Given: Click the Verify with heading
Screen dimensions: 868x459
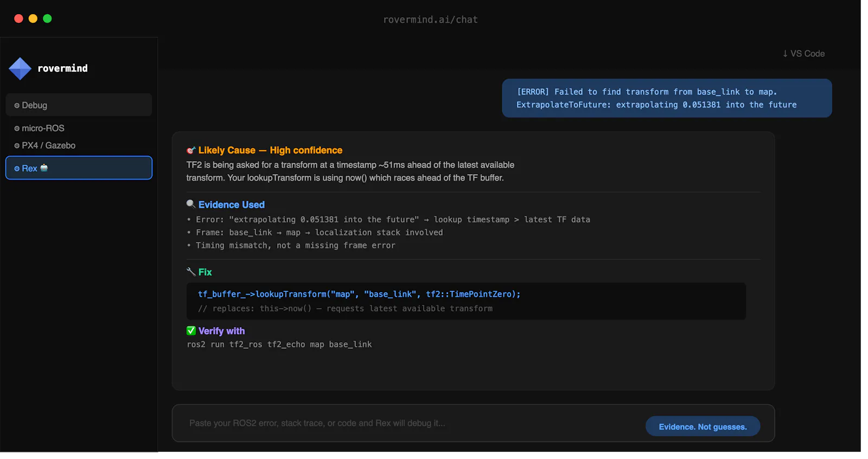Looking at the screenshot, I should coord(221,331).
